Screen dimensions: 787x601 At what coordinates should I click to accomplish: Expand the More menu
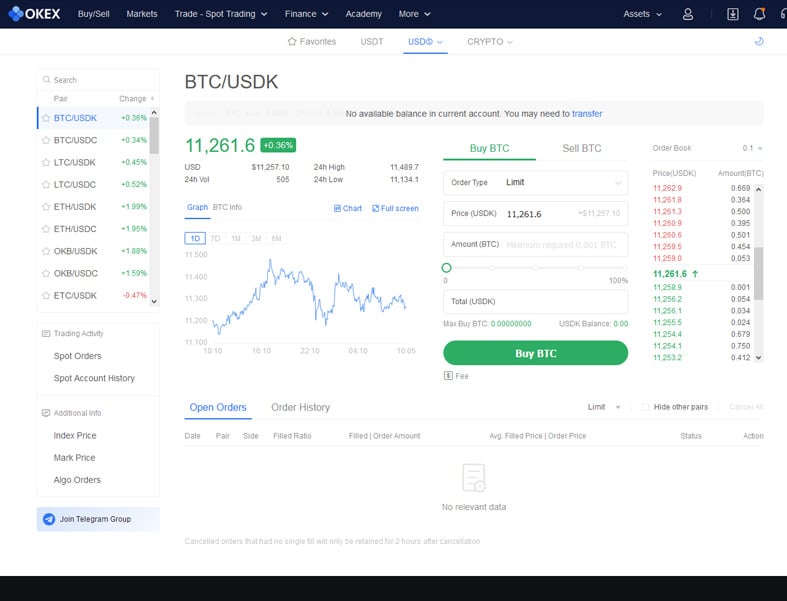[x=415, y=14]
